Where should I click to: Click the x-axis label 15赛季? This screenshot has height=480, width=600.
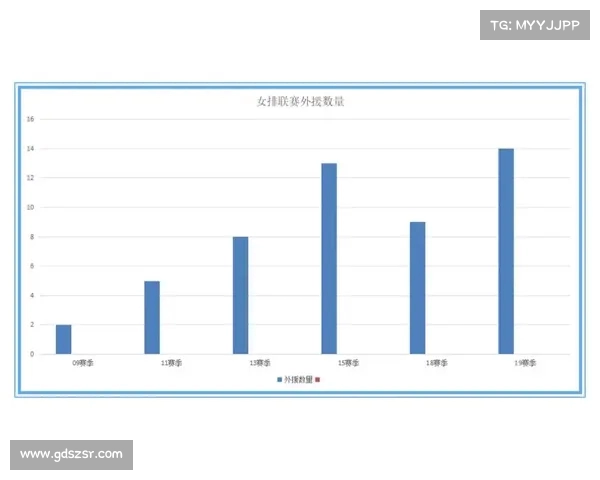click(348, 363)
